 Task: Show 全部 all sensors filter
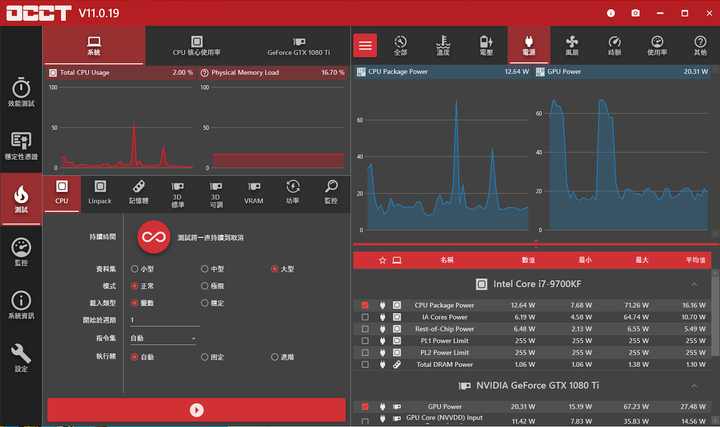(400, 45)
